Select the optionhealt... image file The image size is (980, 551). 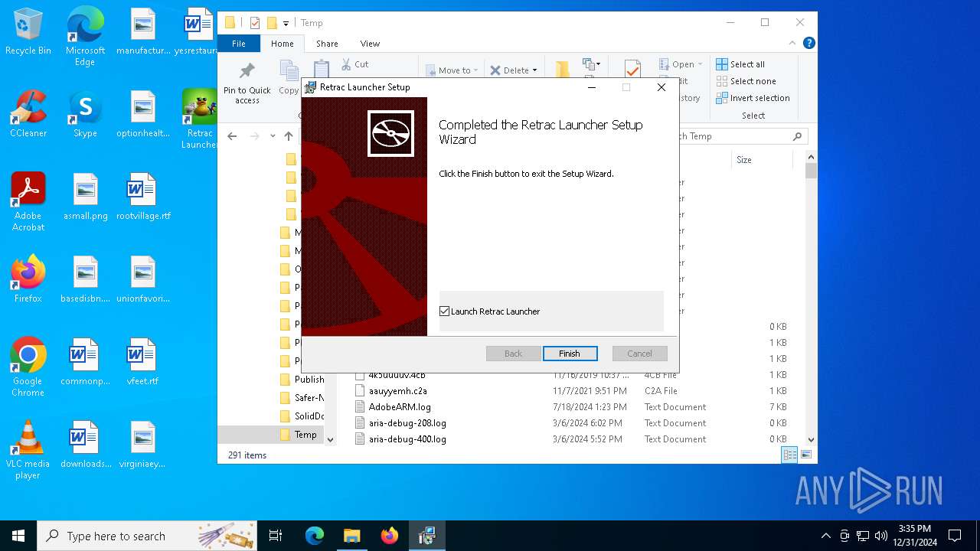(143, 115)
